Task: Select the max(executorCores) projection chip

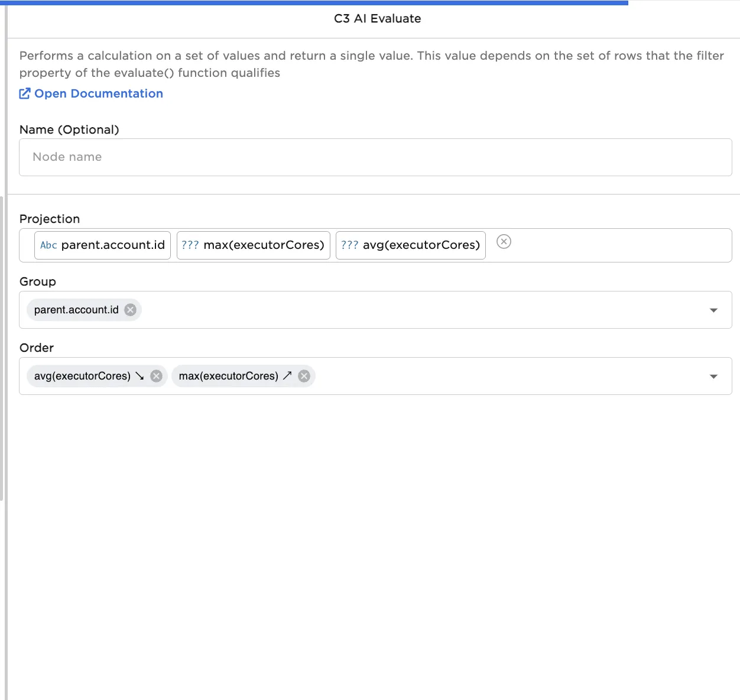Action: pyautogui.click(x=264, y=245)
